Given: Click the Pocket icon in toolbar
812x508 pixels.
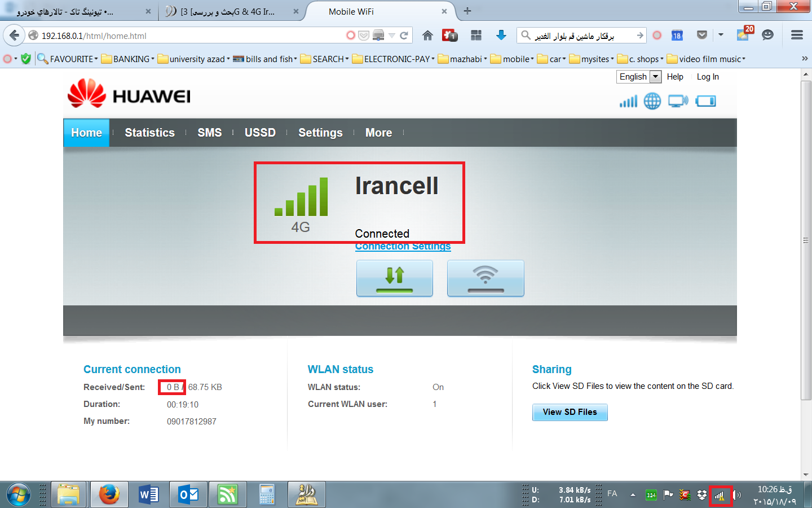Looking at the screenshot, I should click(x=702, y=35).
